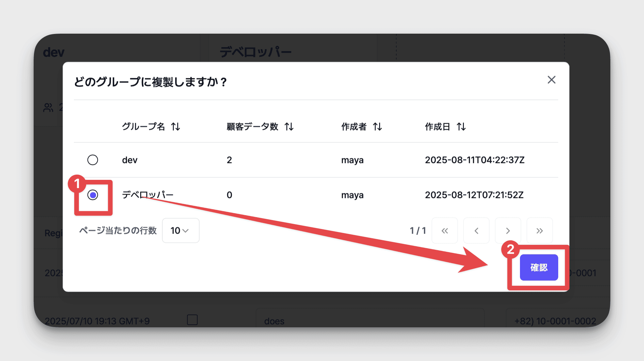
Task: Close the group duplication dialog
Action: pyautogui.click(x=551, y=80)
